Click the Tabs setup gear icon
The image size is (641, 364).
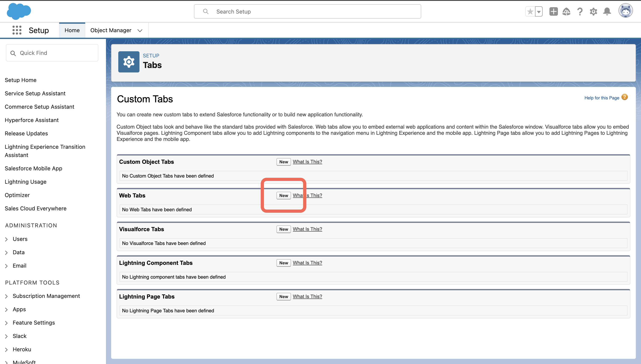pyautogui.click(x=129, y=62)
